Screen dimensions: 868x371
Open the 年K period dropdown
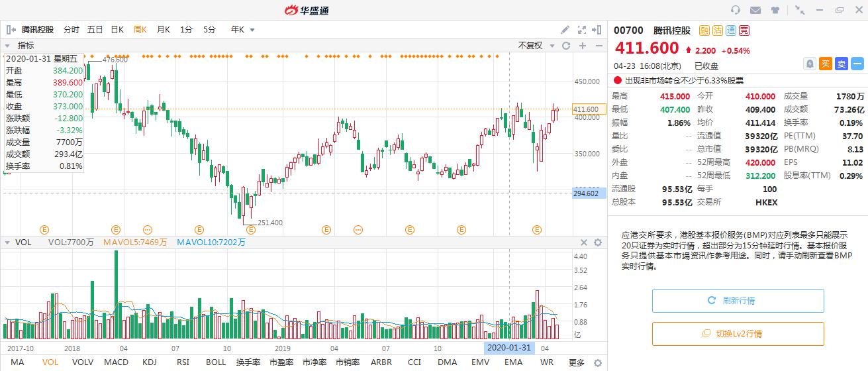(242, 30)
